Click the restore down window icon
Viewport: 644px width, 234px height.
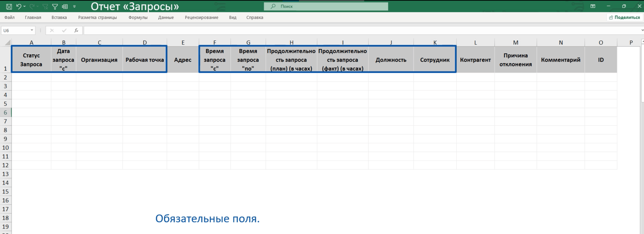point(624,6)
